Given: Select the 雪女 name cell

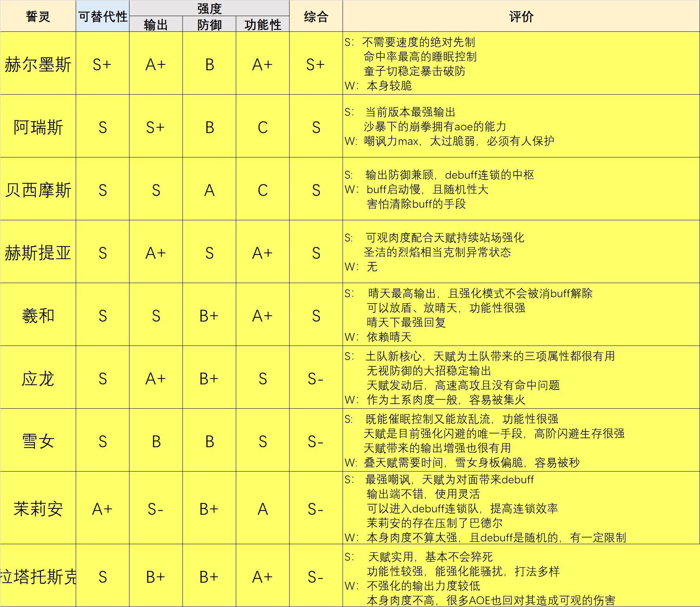Looking at the screenshot, I should click(38, 440).
